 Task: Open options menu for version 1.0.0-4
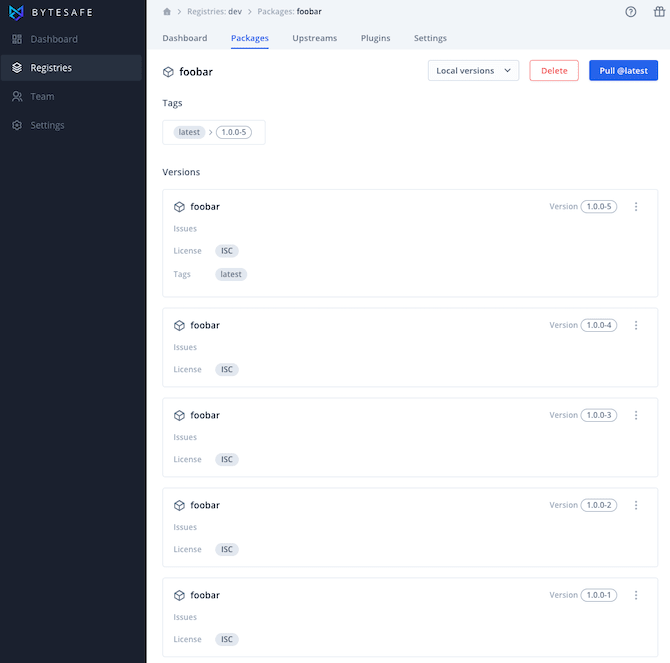click(636, 326)
